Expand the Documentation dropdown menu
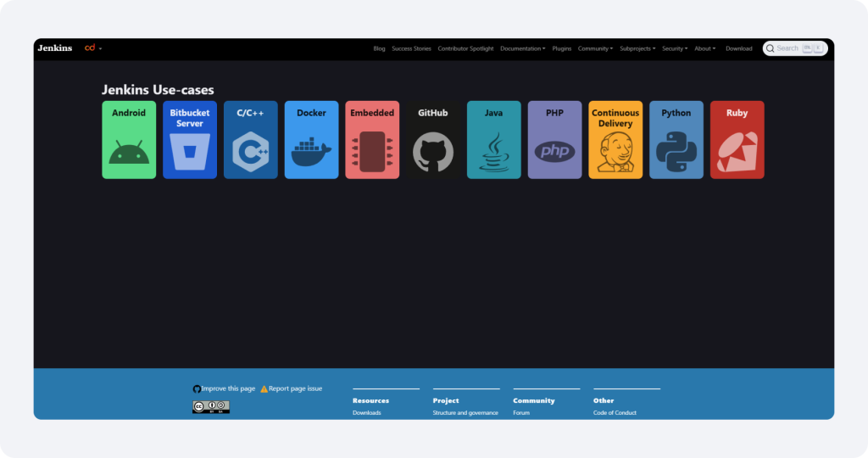Screen dimensions: 868x458 click(522, 48)
